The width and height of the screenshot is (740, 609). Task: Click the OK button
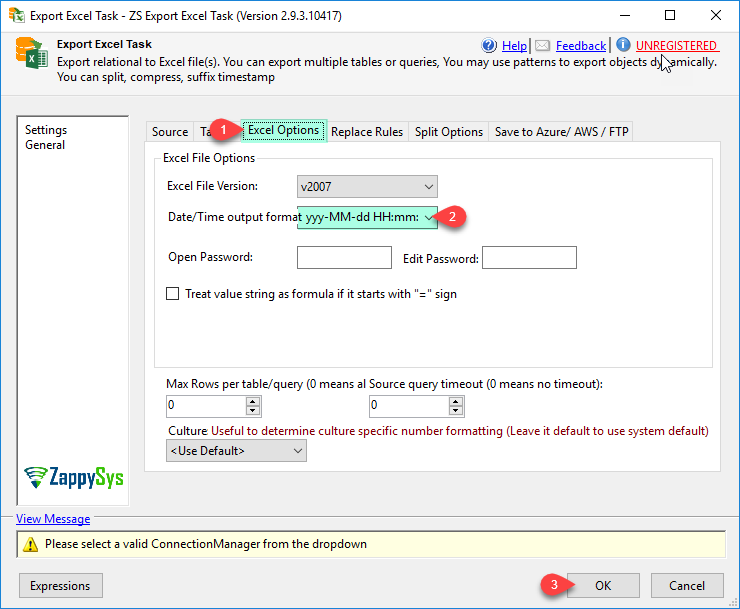pos(603,586)
